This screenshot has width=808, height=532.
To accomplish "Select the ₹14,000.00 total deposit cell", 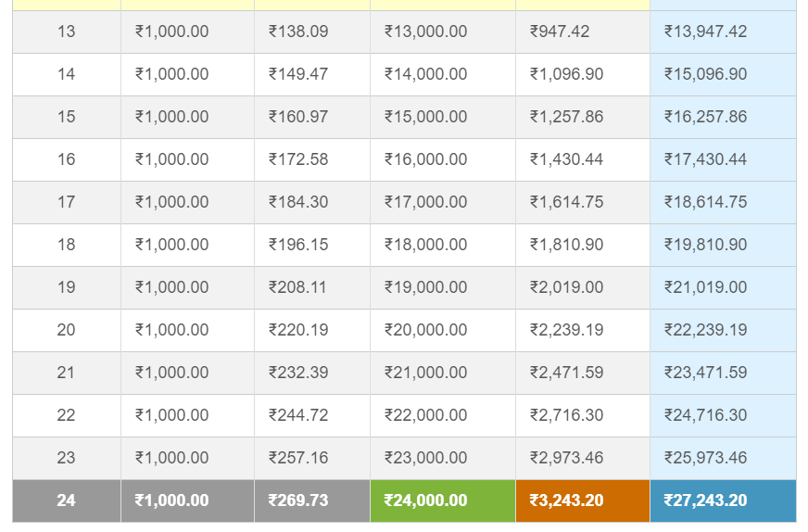I will pyautogui.click(x=443, y=74).
